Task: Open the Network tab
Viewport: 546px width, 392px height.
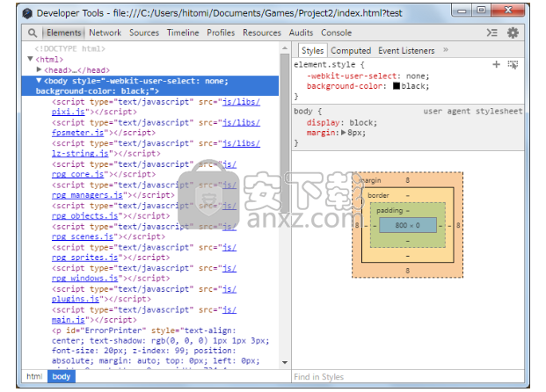Action: pos(105,33)
